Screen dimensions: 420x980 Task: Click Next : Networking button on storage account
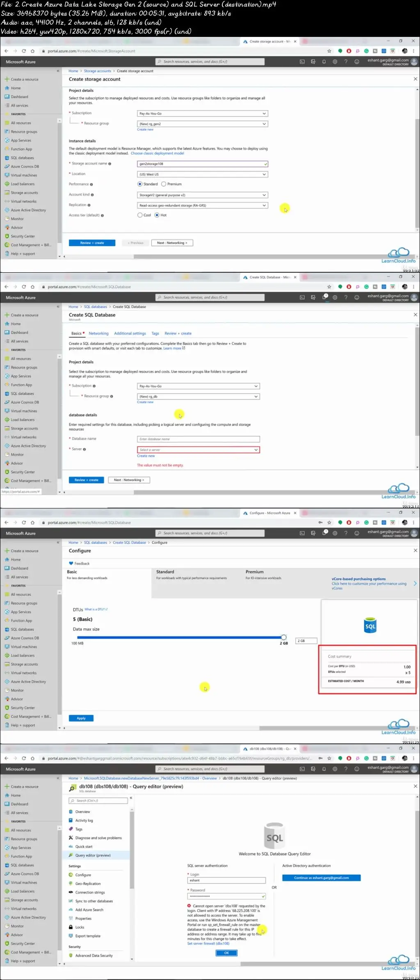[172, 243]
